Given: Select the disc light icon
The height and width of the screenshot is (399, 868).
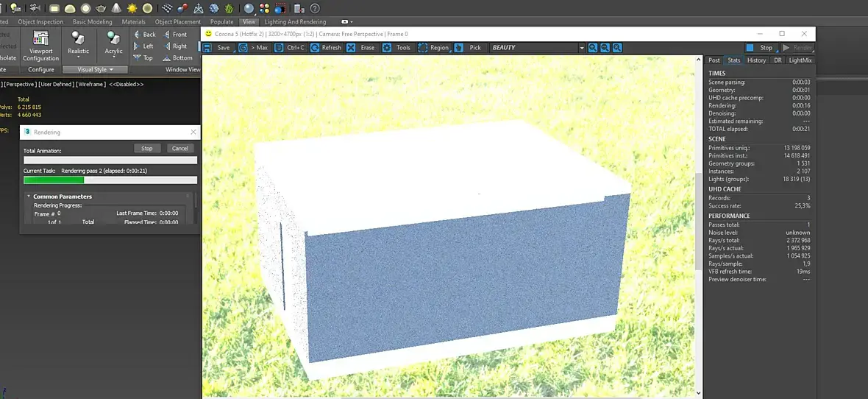Looking at the screenshot, I should [85, 8].
